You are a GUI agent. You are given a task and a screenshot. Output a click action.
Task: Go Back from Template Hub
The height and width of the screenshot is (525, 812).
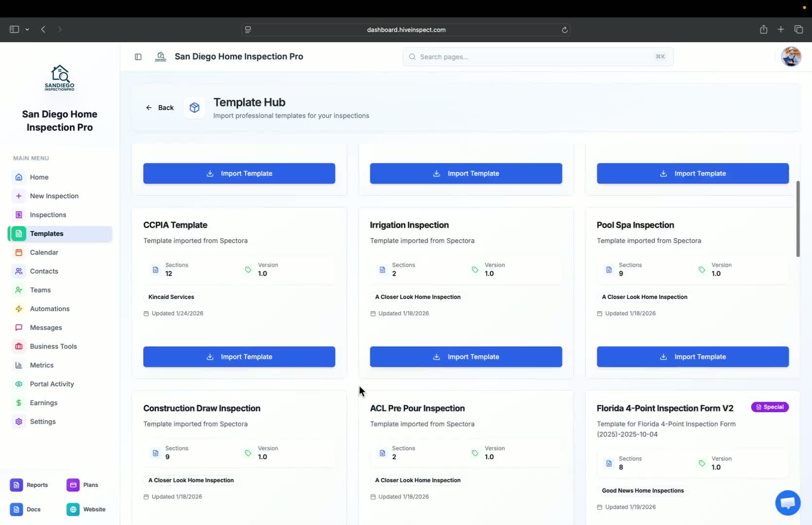[159, 107]
